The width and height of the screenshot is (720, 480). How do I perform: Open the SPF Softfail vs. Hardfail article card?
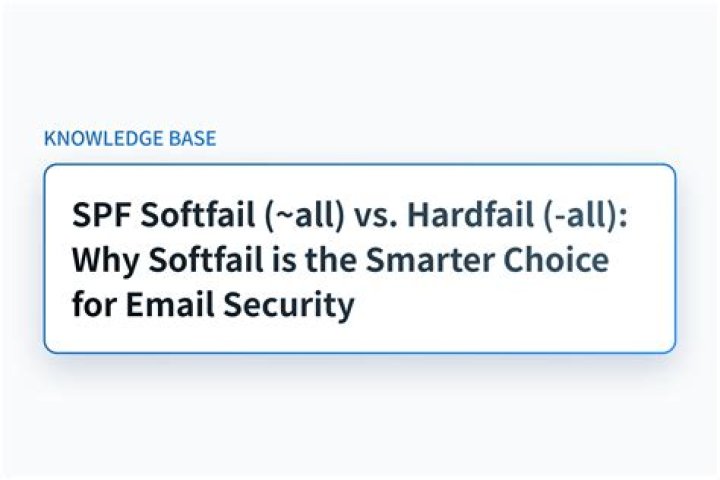[x=360, y=259]
